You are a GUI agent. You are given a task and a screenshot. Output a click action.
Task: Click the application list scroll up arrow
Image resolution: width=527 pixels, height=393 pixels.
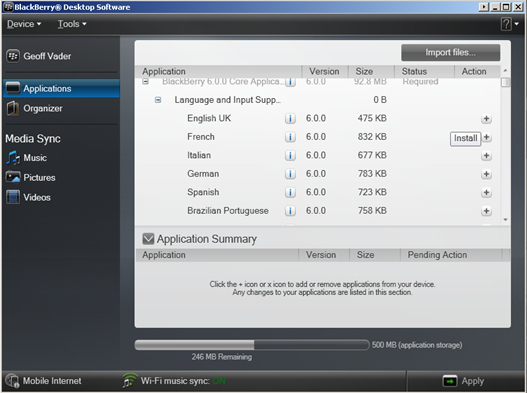coord(505,71)
